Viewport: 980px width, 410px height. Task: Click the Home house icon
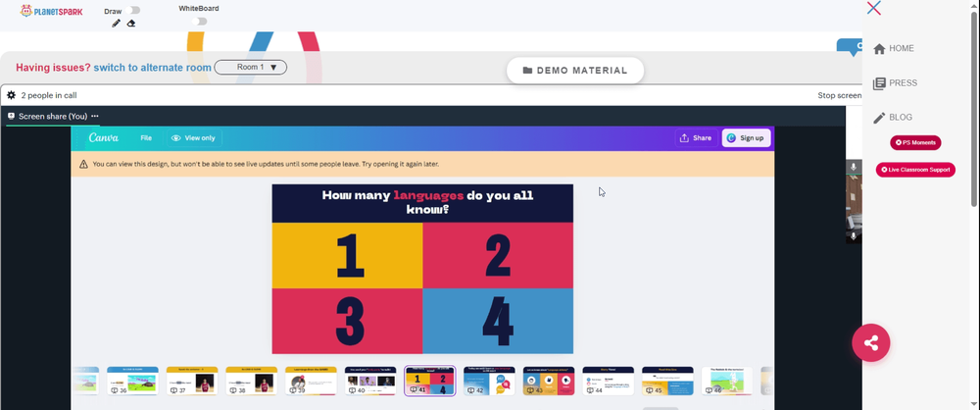[x=879, y=49]
